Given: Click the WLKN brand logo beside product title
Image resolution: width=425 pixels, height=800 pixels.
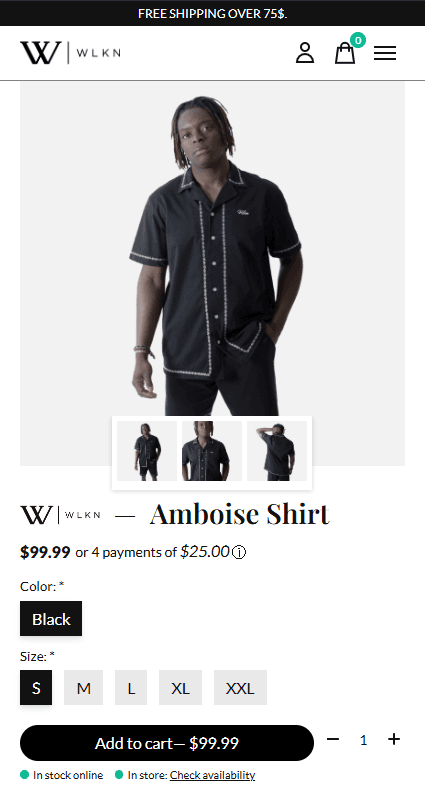Looking at the screenshot, I should click(x=60, y=515).
